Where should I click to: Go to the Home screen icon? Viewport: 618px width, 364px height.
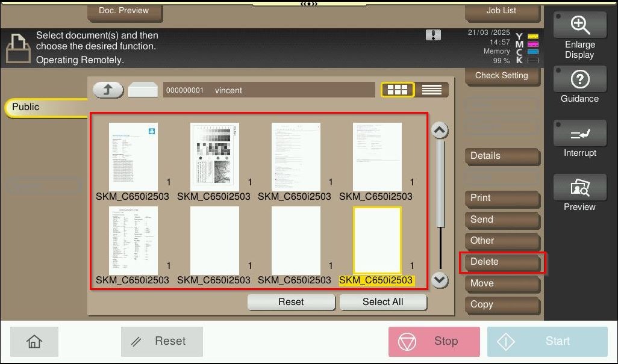coord(34,342)
